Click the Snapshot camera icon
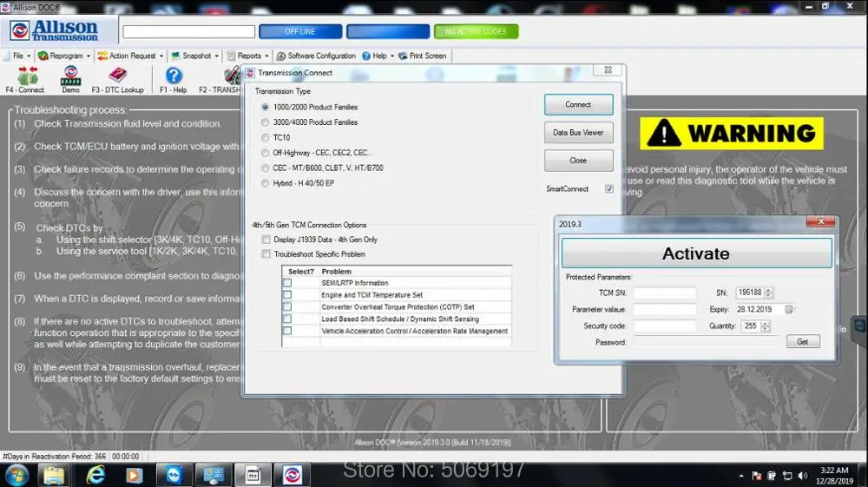 coord(175,56)
